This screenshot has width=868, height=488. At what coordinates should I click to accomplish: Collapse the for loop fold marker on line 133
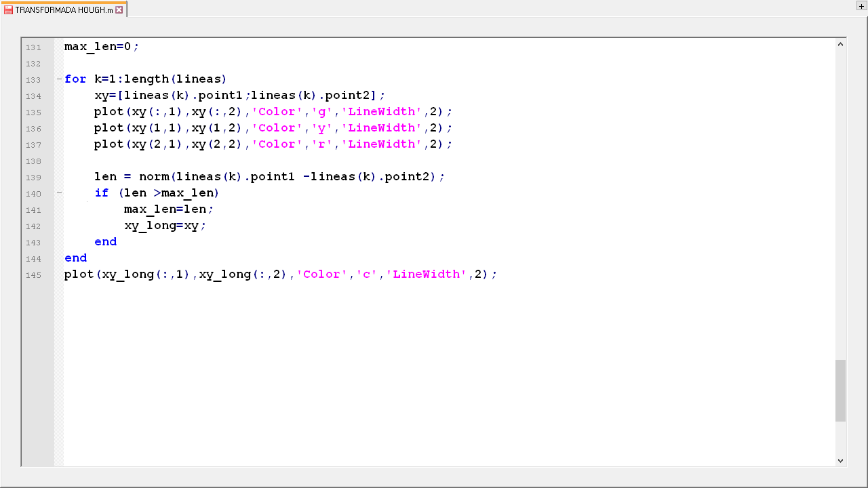point(59,79)
